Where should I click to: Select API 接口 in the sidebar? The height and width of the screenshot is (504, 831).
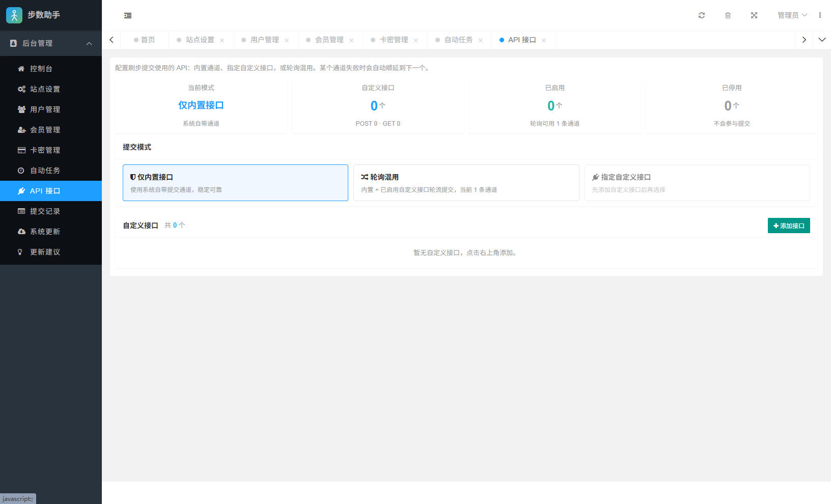tap(51, 191)
